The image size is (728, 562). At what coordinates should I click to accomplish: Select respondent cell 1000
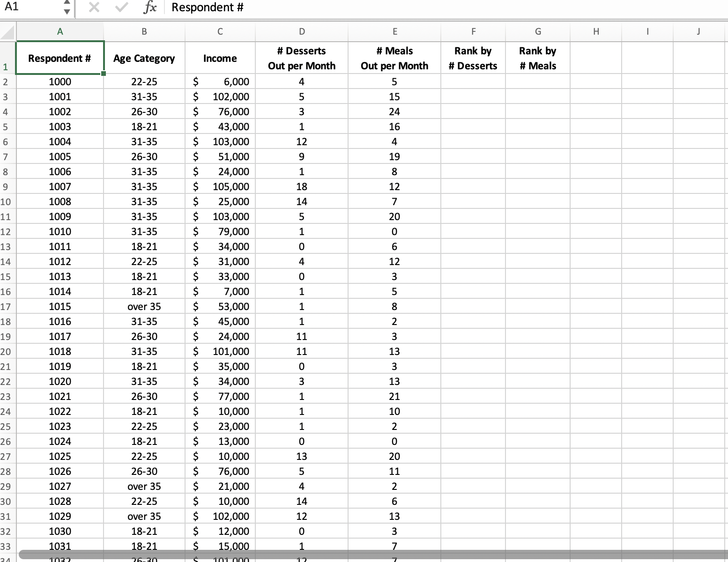click(60, 82)
